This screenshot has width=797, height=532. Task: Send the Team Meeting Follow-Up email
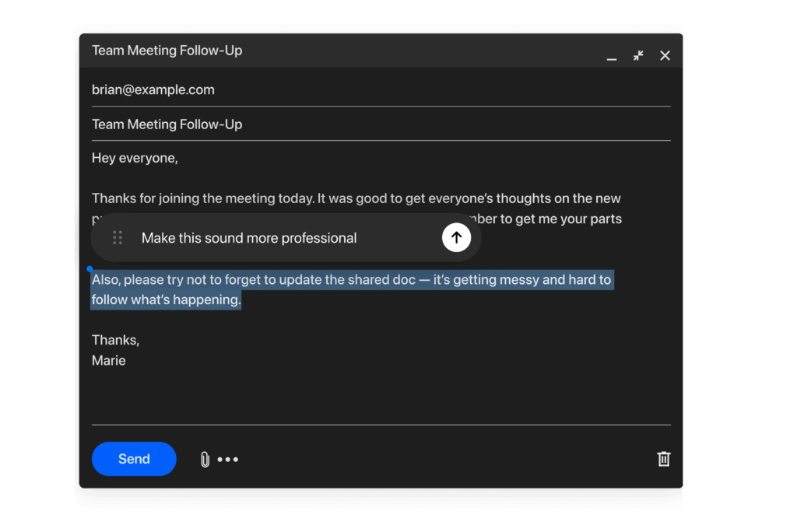coord(133,459)
